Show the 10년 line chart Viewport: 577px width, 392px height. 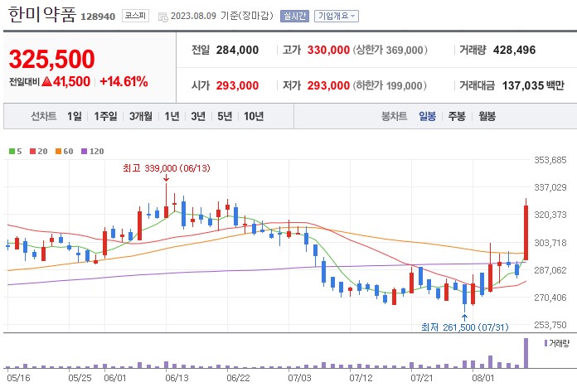point(254,117)
